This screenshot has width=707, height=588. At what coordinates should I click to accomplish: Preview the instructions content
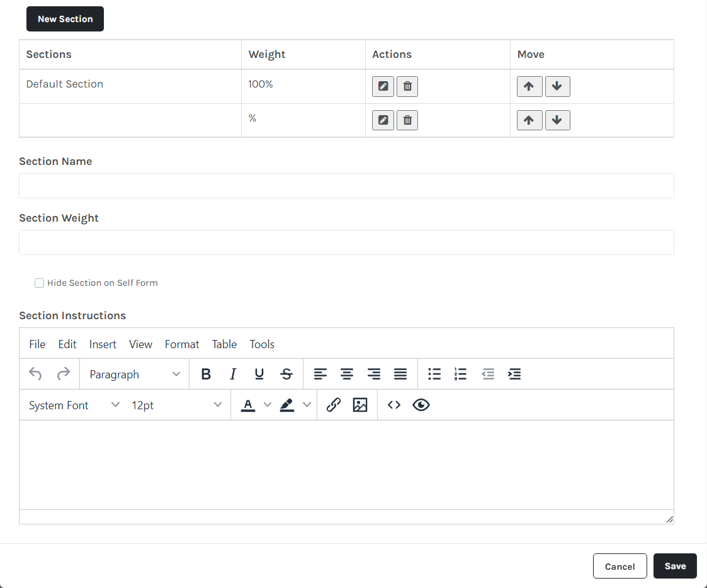pos(421,405)
